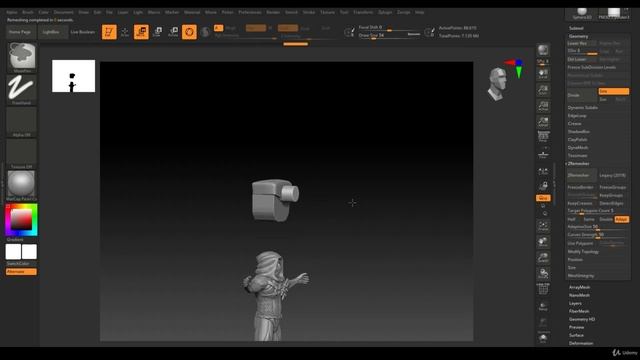Pick a color in the color picker square
Image resolution: width=640 pixels, height=360 pixels.
21,220
